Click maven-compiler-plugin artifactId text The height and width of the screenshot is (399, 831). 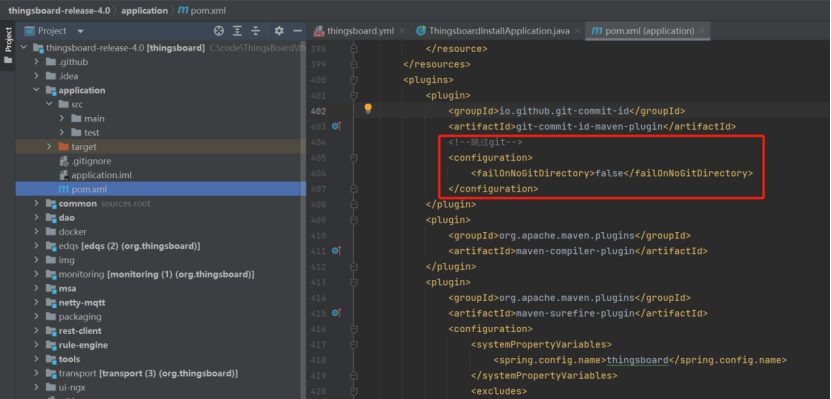click(575, 251)
